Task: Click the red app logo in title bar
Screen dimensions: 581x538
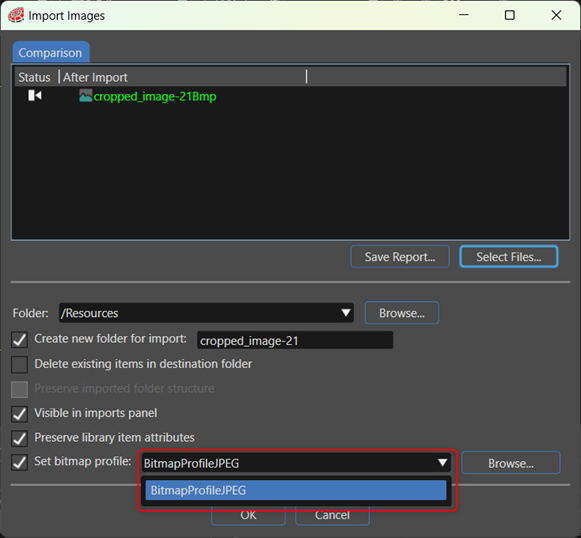Action: (x=16, y=15)
